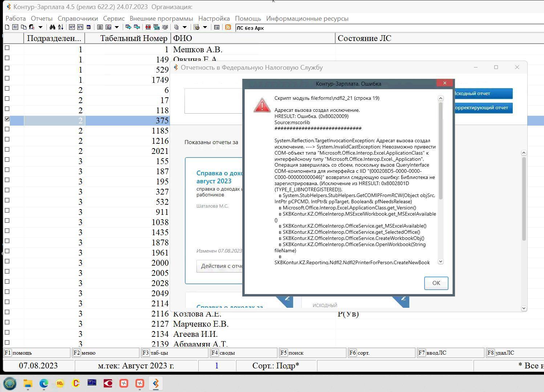Open the Работа menu
Viewport: 544px width, 392px height.
(16, 19)
